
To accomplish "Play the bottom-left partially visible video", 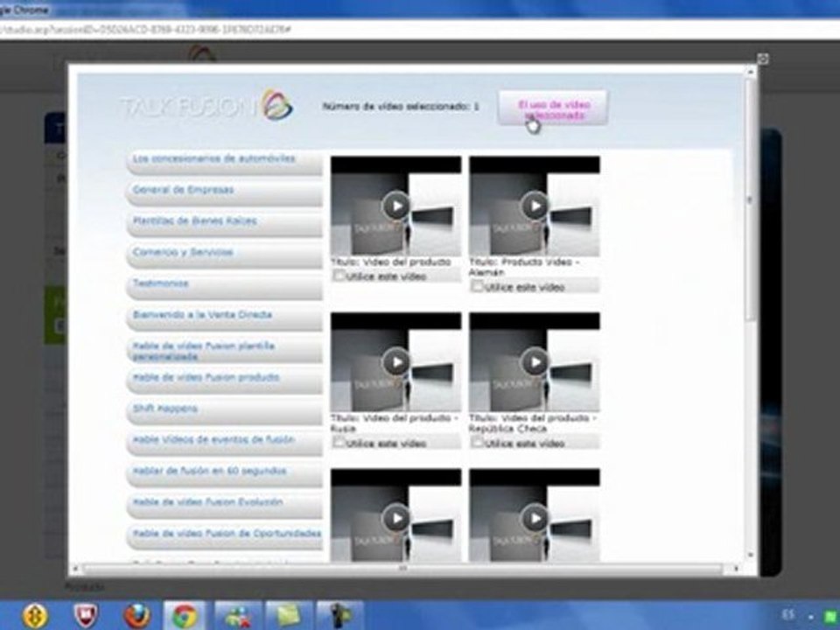I will [x=395, y=518].
